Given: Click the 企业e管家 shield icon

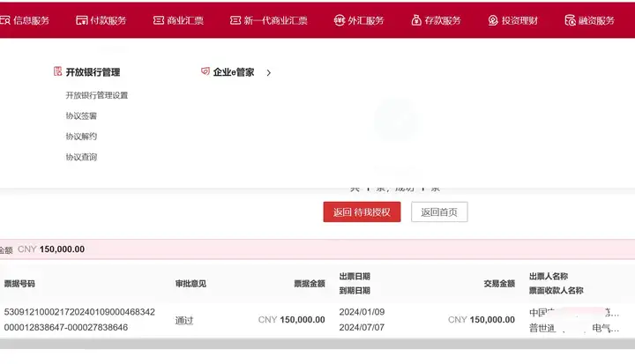Looking at the screenshot, I should point(205,71).
